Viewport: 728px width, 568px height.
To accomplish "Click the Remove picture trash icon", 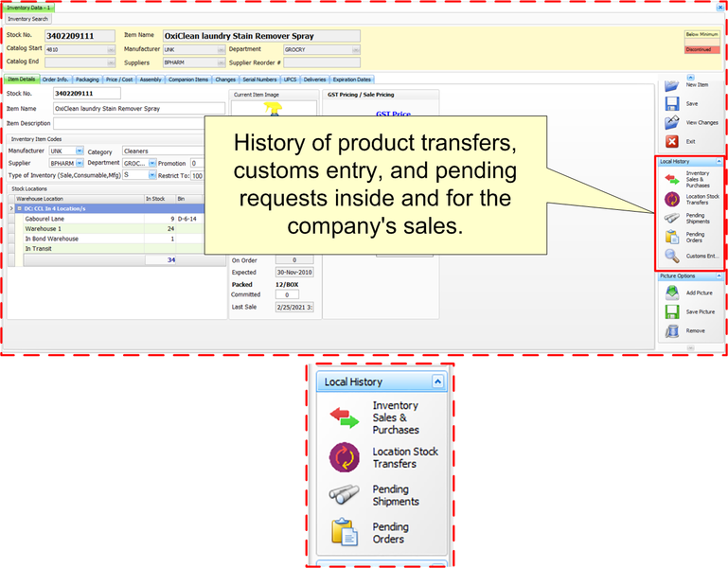I will point(672,330).
